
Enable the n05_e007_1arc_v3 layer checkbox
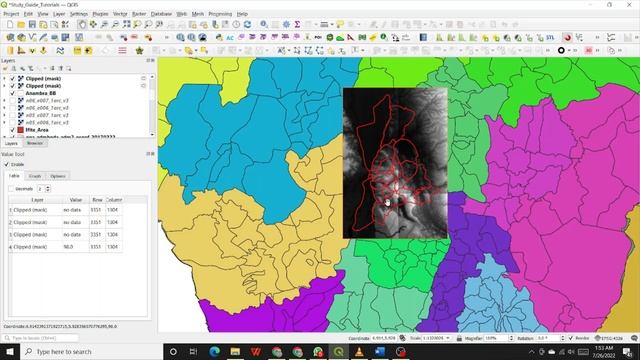13,115
